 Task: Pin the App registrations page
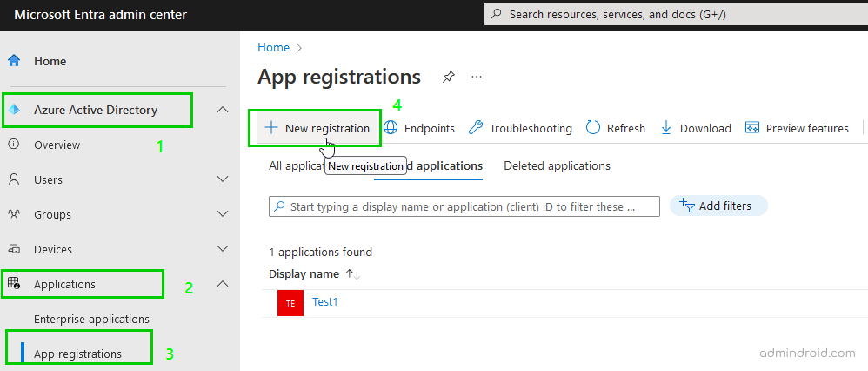(x=448, y=77)
